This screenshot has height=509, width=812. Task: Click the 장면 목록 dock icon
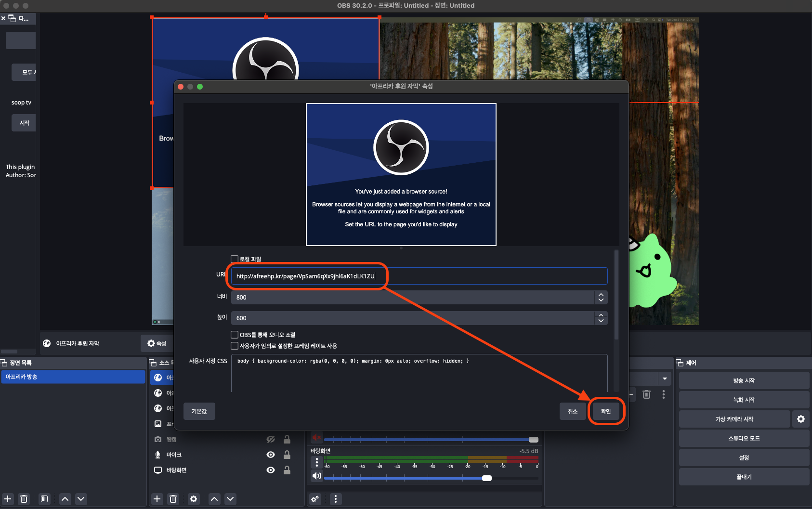(x=4, y=363)
